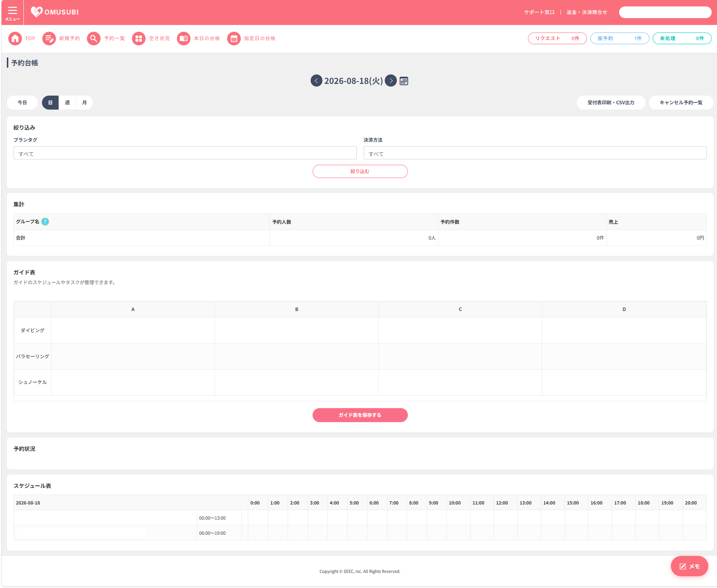The height and width of the screenshot is (588, 717).
Task: Open 予約一覧 search icon
Action: point(94,38)
